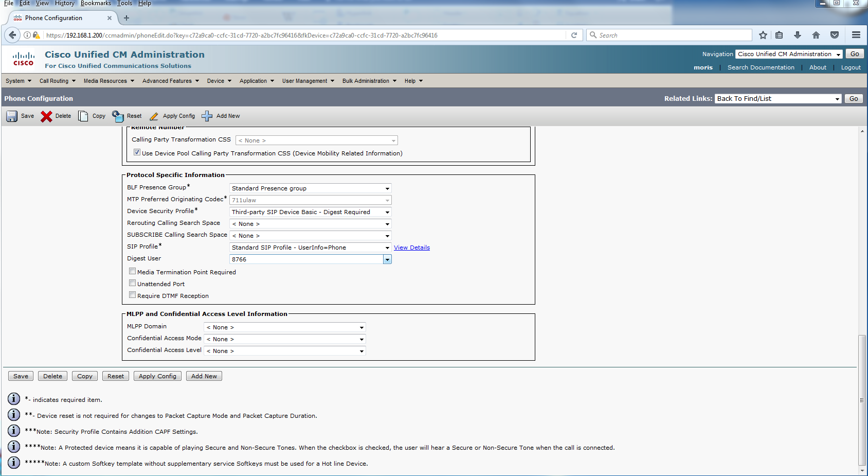
Task: Open the browser downloads arrow icon
Action: (798, 35)
